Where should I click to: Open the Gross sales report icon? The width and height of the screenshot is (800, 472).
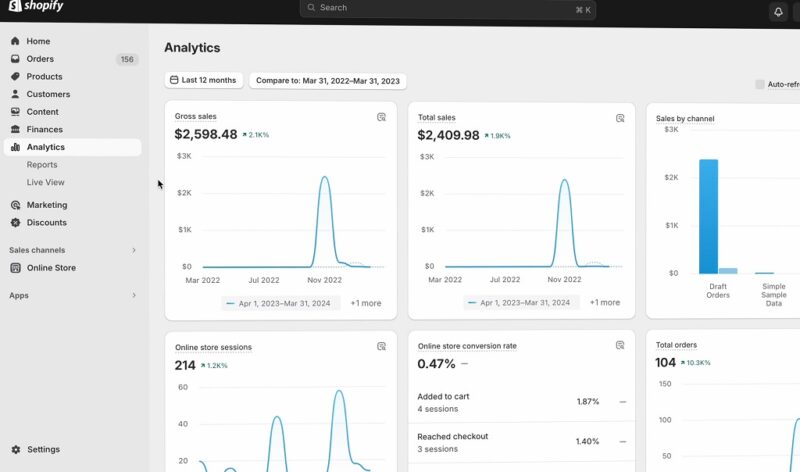(x=381, y=117)
